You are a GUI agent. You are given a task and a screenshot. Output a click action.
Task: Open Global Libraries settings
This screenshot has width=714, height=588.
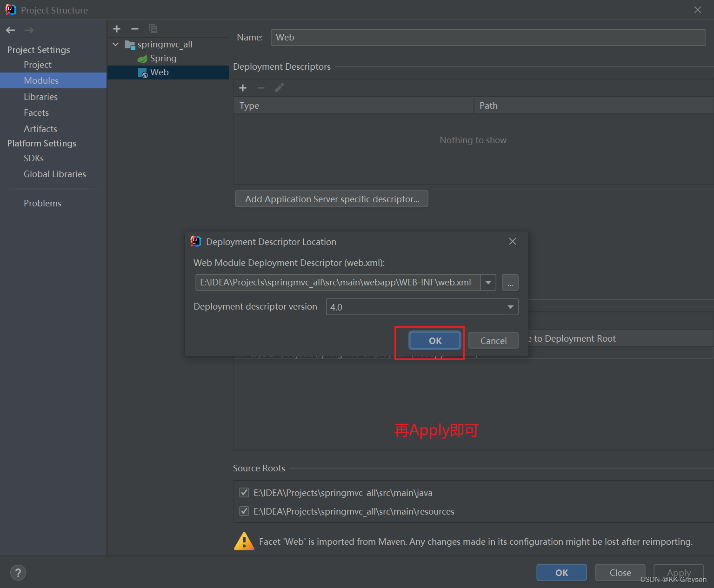[55, 174]
